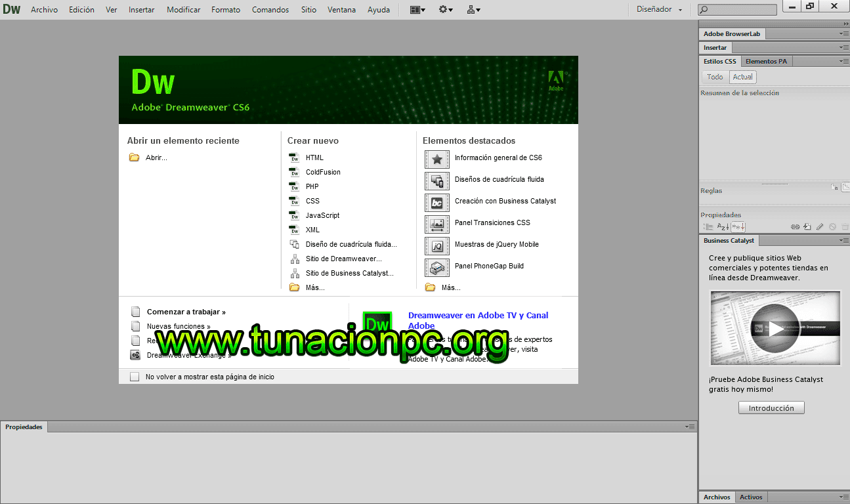The width and height of the screenshot is (850, 504).
Task: Click the Abrir... link
Action: (x=156, y=157)
